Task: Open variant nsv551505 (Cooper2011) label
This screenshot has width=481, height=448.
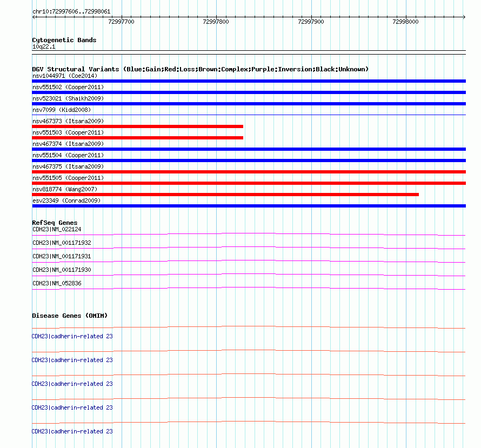Action: tap(68, 178)
